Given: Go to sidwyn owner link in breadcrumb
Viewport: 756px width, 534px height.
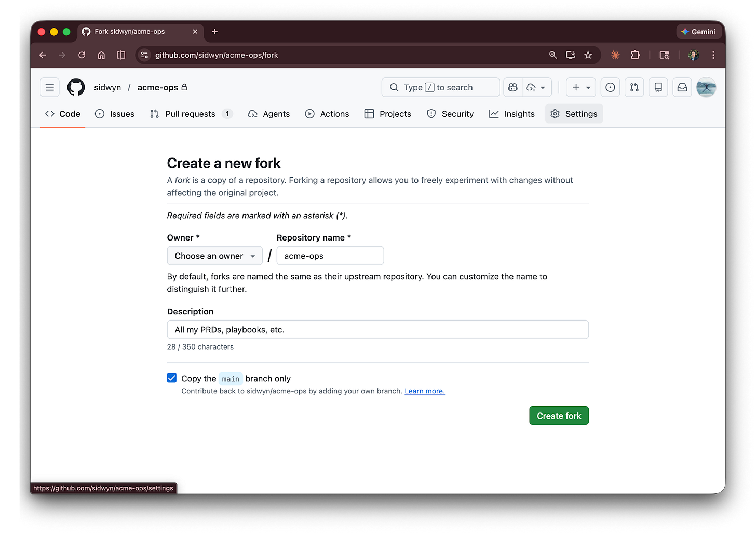Looking at the screenshot, I should point(107,87).
